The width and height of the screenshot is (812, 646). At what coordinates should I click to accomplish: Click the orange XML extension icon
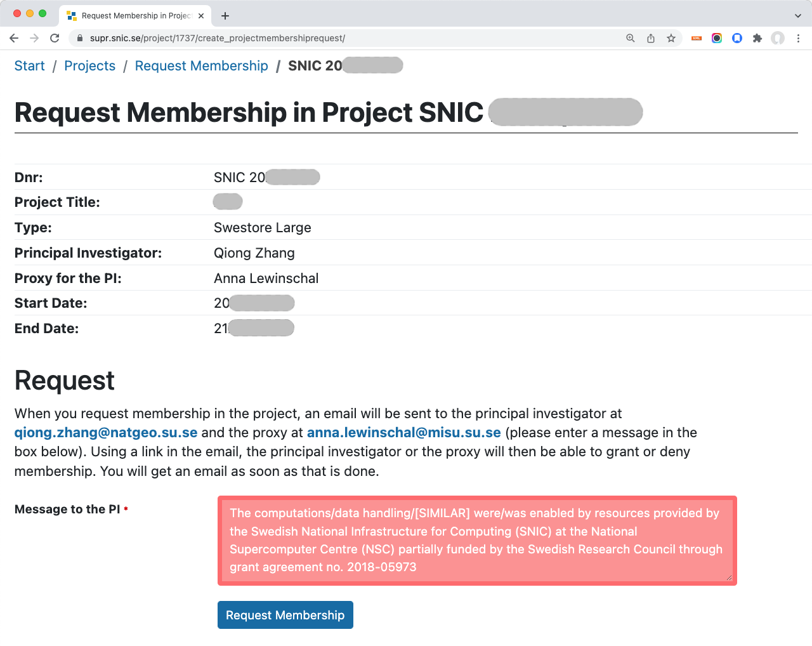pyautogui.click(x=697, y=38)
